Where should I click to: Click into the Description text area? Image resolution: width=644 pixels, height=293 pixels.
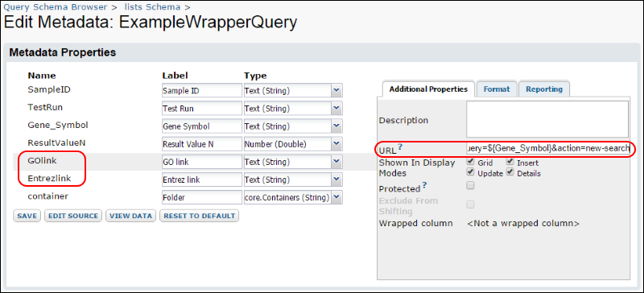(547, 119)
